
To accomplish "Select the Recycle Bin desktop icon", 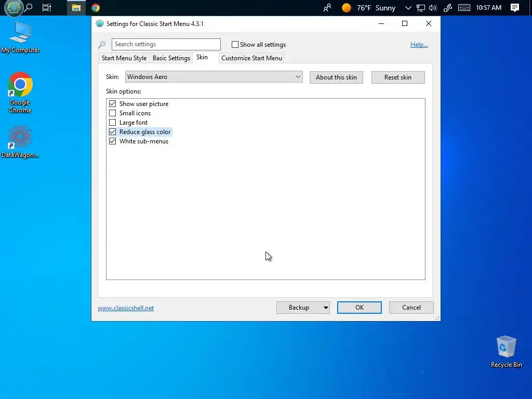I will coord(506,352).
